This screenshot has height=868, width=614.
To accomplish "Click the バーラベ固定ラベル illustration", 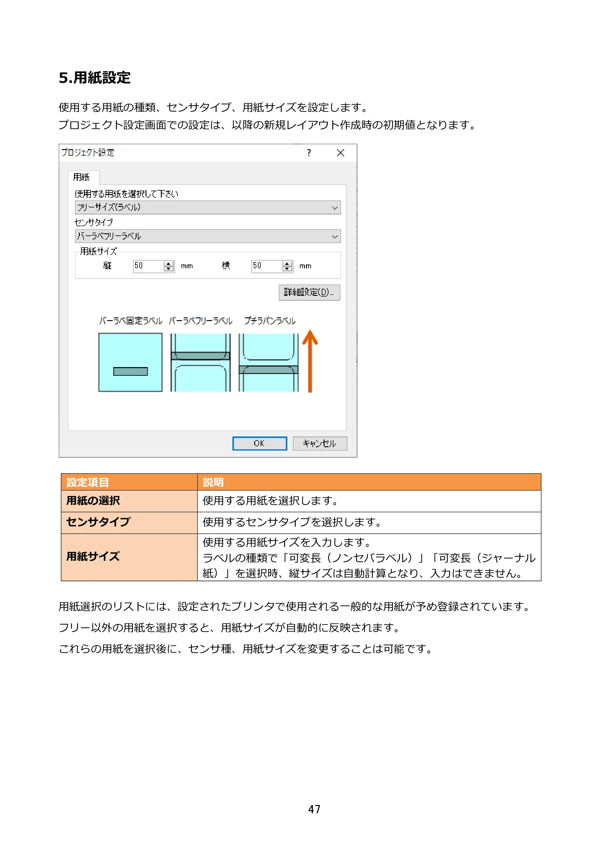I will [x=130, y=362].
